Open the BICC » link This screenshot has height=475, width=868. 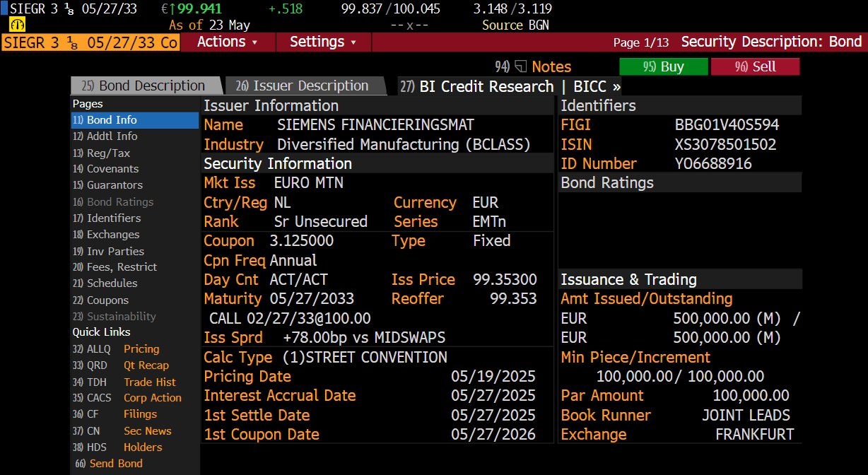(x=597, y=86)
